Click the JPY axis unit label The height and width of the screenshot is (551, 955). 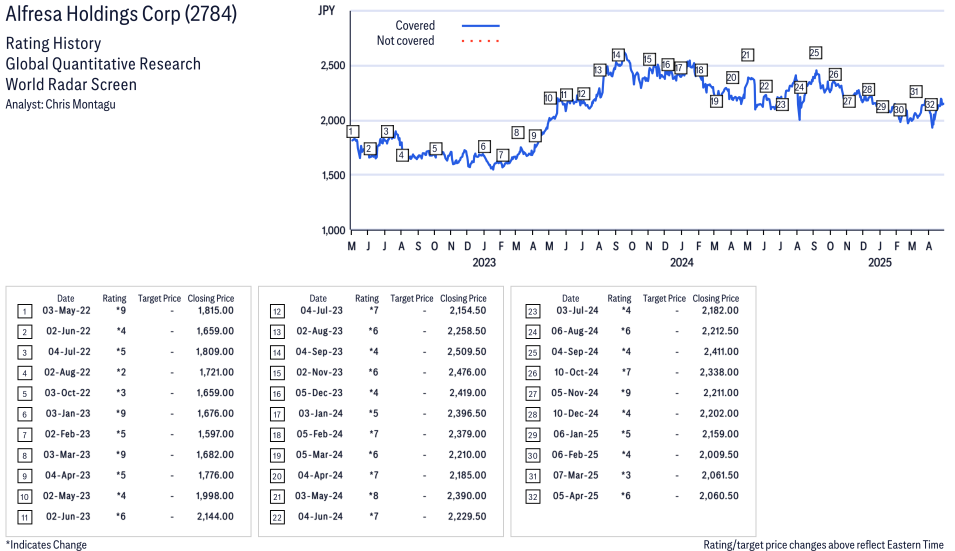point(326,10)
